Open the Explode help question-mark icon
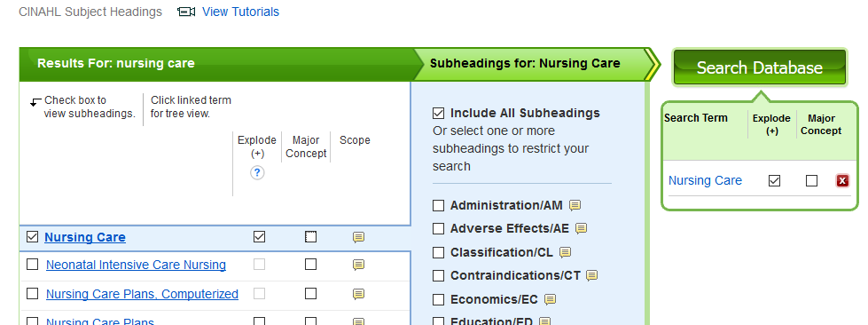 coord(257,172)
